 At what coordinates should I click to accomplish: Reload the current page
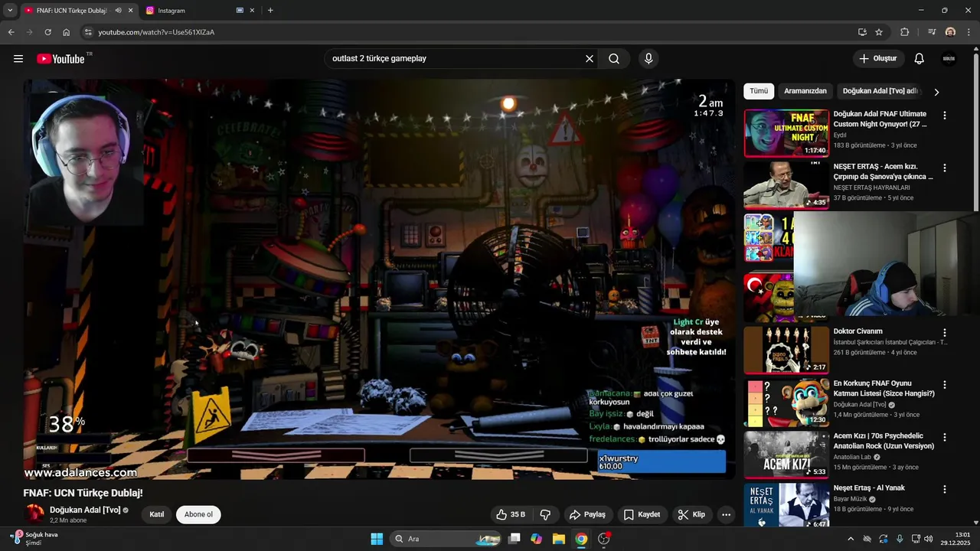coord(47,32)
